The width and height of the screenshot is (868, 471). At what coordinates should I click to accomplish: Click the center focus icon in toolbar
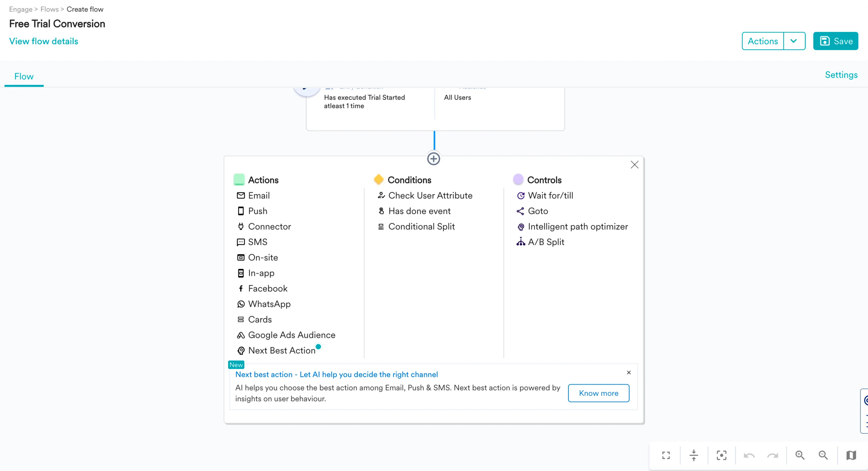[x=721, y=455]
